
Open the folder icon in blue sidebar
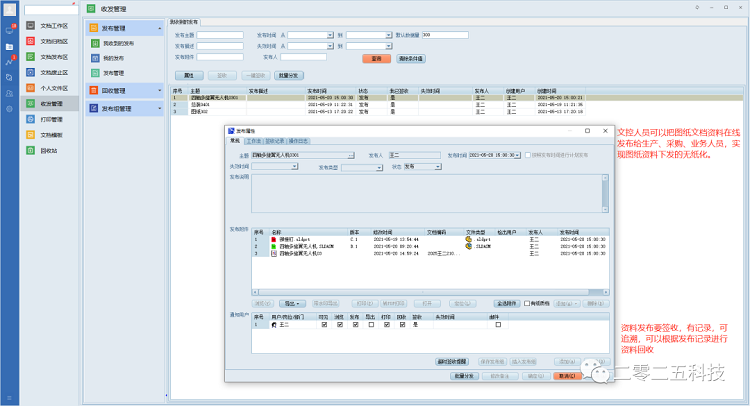pyautogui.click(x=10, y=46)
